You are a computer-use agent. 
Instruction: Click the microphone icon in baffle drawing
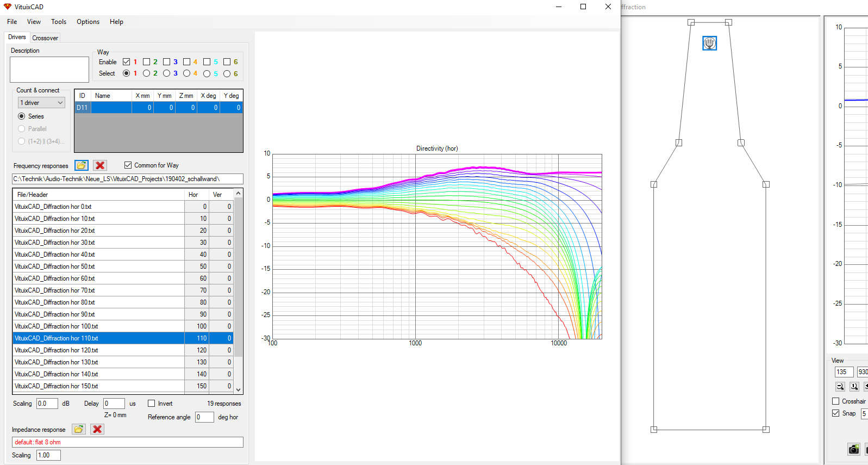tap(709, 43)
